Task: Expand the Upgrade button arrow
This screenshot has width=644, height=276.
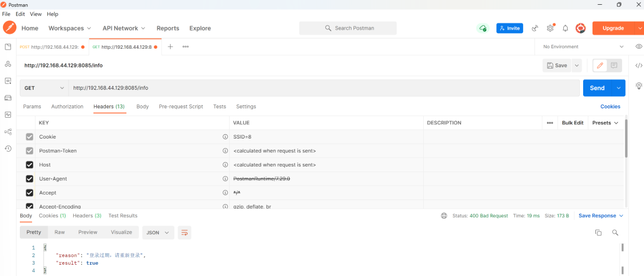Action: [640, 28]
